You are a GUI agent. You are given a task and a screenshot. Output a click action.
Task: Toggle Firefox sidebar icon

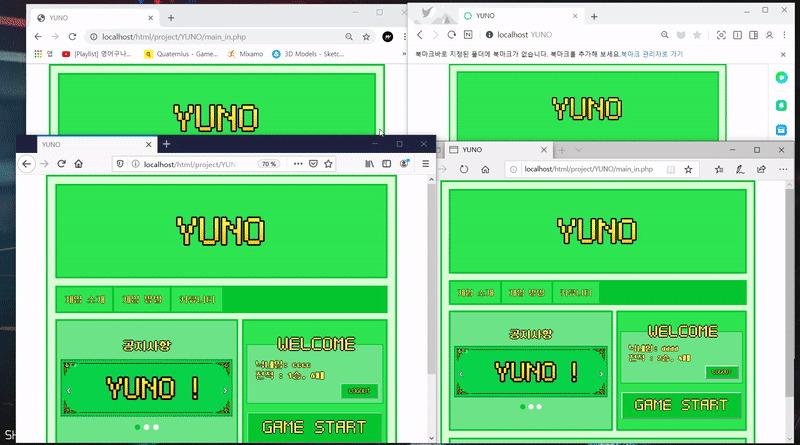pyautogui.click(x=387, y=164)
